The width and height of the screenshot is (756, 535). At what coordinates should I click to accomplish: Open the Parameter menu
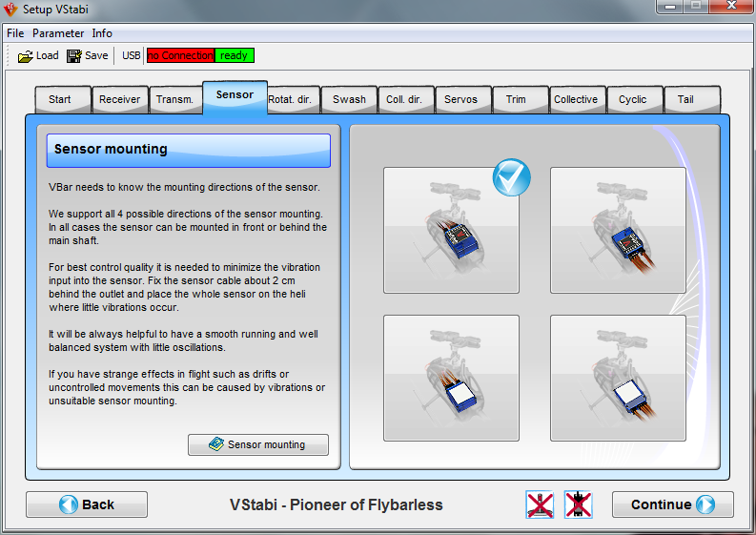(58, 33)
